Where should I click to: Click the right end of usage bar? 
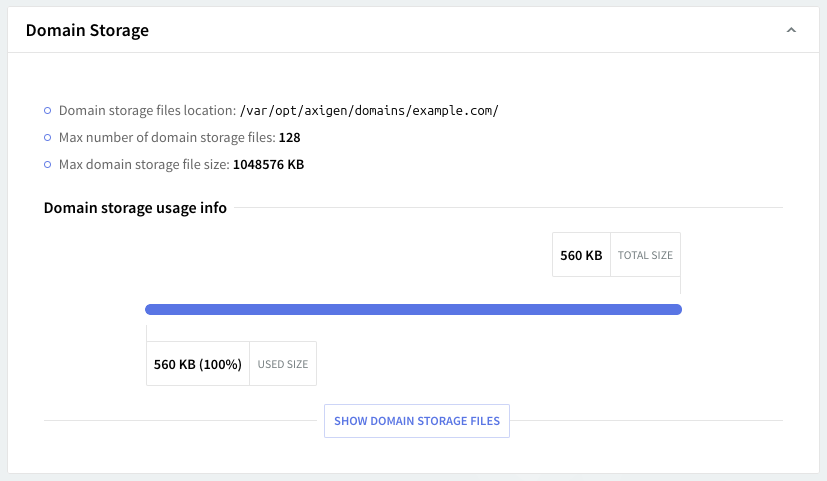click(x=677, y=309)
